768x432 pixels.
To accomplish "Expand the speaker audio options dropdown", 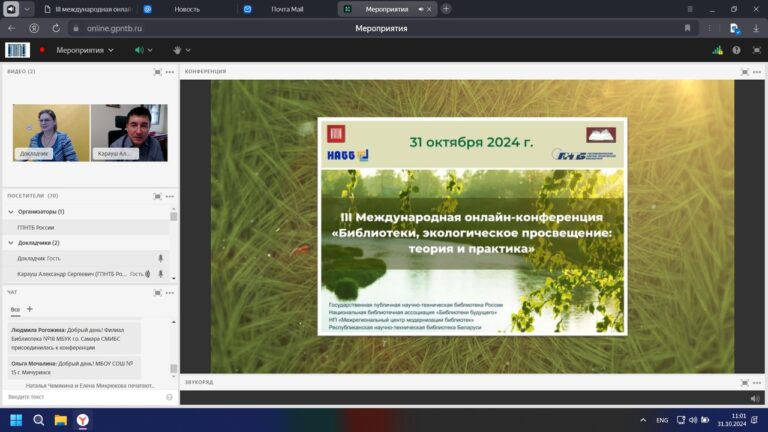I will (x=151, y=50).
